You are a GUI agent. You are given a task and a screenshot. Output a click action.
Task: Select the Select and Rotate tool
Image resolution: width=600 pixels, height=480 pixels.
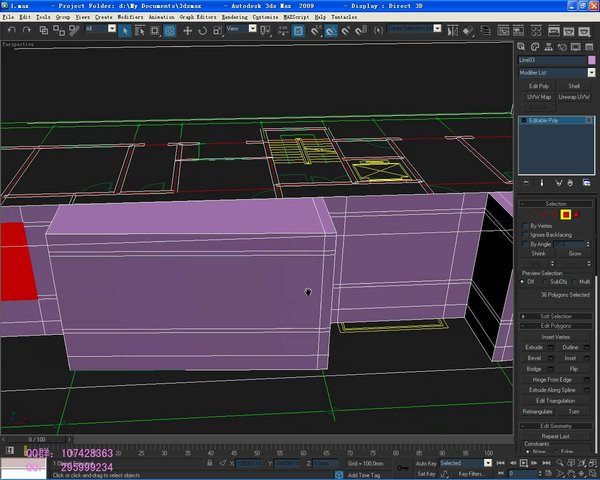[202, 31]
